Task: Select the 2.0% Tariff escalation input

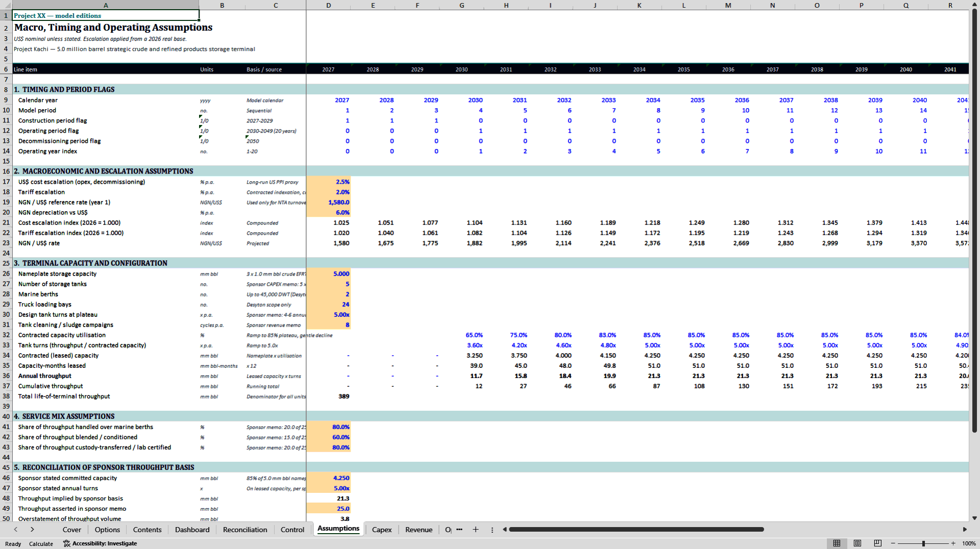Action: pyautogui.click(x=328, y=192)
